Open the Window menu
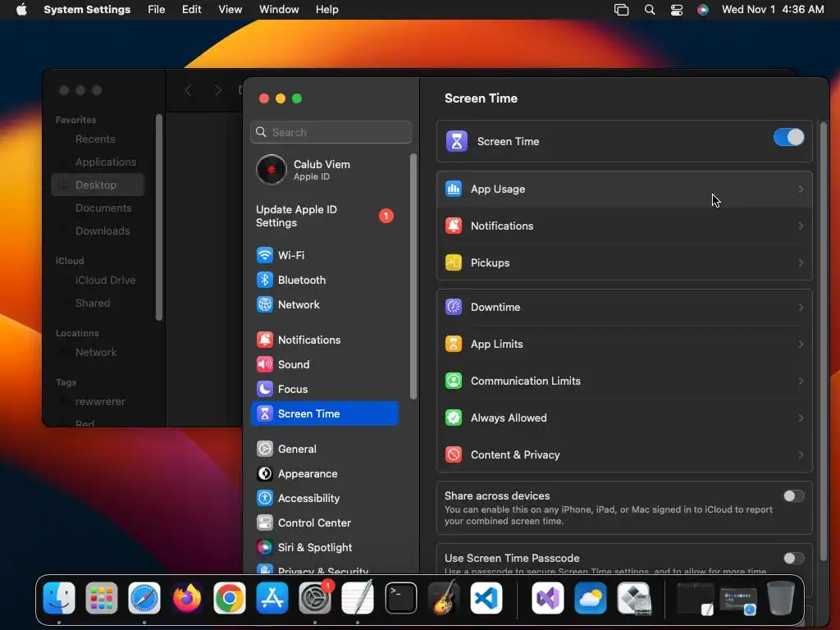The width and height of the screenshot is (840, 630). (279, 10)
